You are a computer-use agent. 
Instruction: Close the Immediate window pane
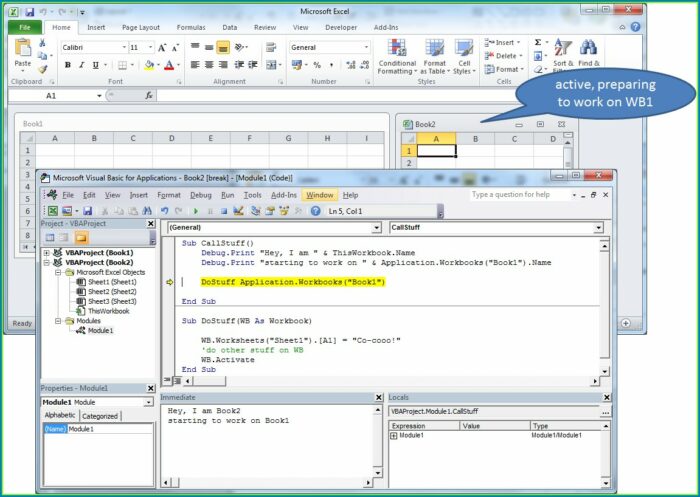(379, 397)
